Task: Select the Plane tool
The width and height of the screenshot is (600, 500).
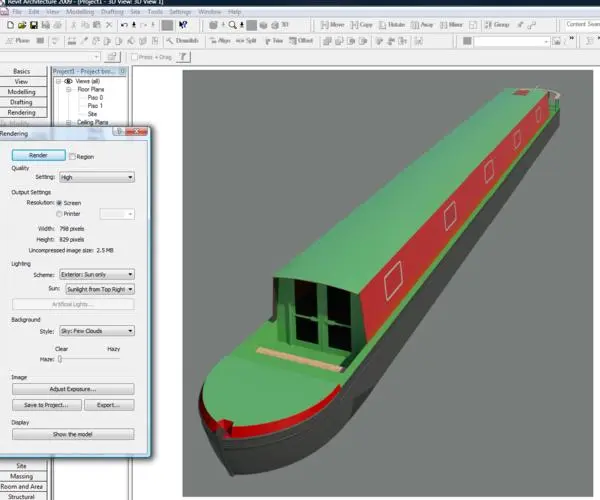Action: coord(18,41)
